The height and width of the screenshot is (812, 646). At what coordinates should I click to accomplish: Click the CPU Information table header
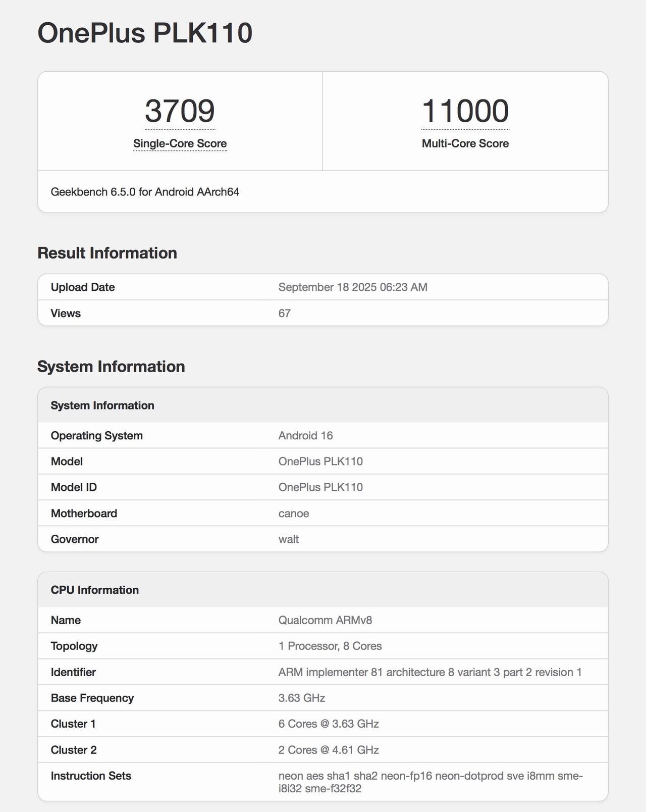tap(95, 590)
